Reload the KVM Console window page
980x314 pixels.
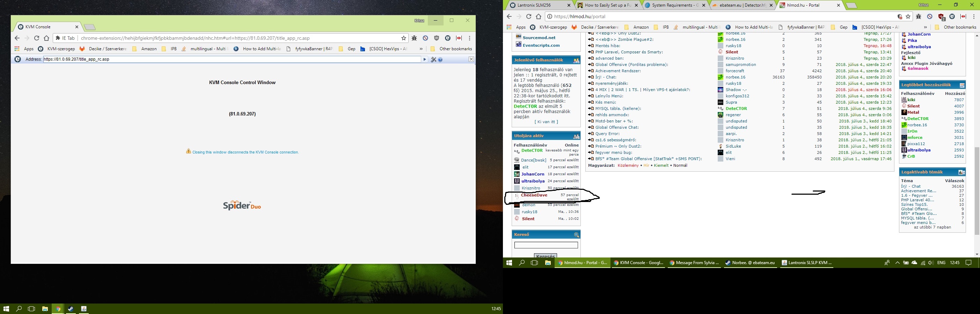coord(37,38)
